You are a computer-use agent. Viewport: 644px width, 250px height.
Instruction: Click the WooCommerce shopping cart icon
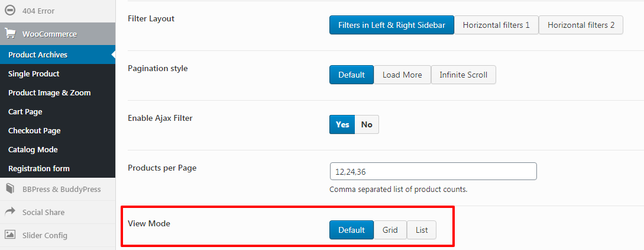click(10, 34)
